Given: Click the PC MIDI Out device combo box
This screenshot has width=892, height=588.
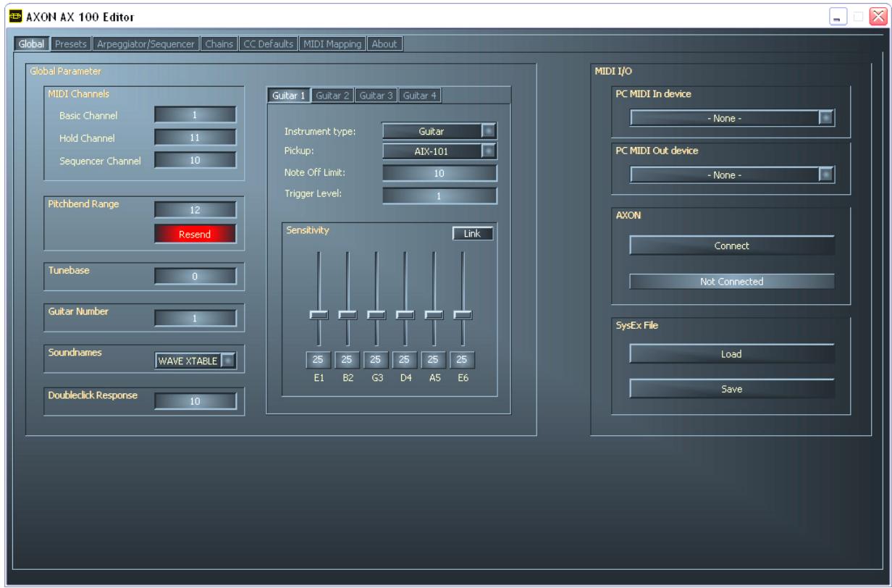Looking at the screenshot, I should coord(732,174).
